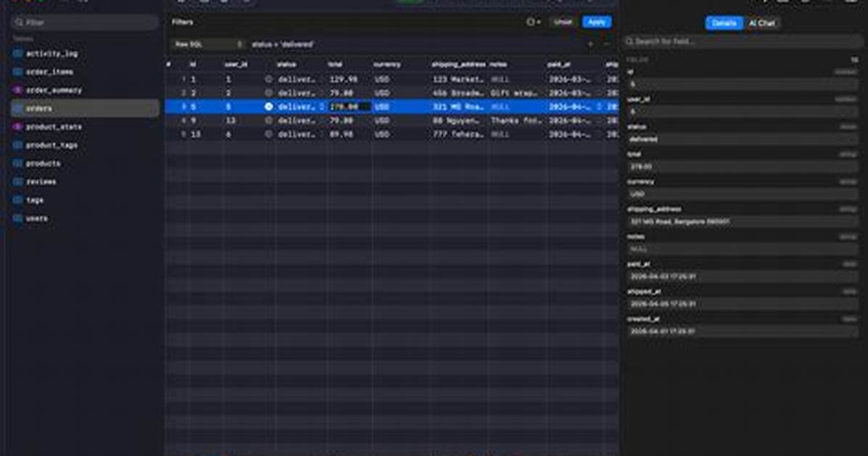Click the shipping_address column header

point(459,65)
